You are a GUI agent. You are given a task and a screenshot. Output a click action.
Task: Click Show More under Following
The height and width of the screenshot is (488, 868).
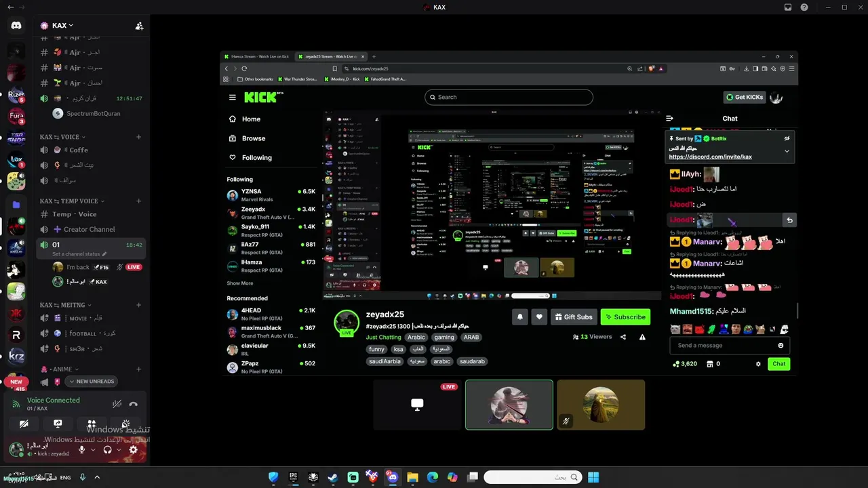pos(240,283)
